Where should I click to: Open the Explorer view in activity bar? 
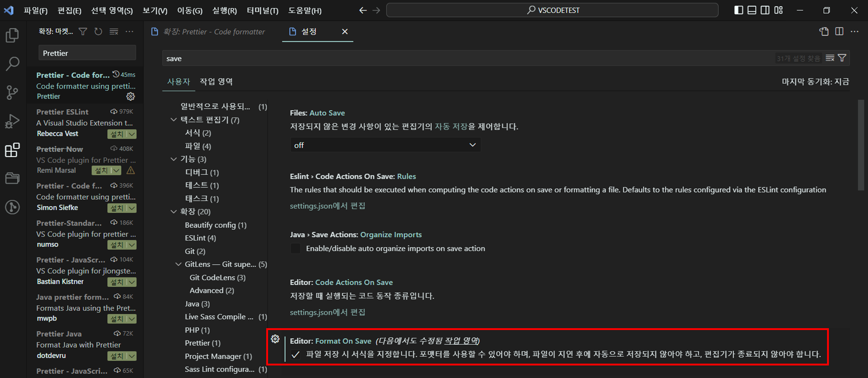13,35
